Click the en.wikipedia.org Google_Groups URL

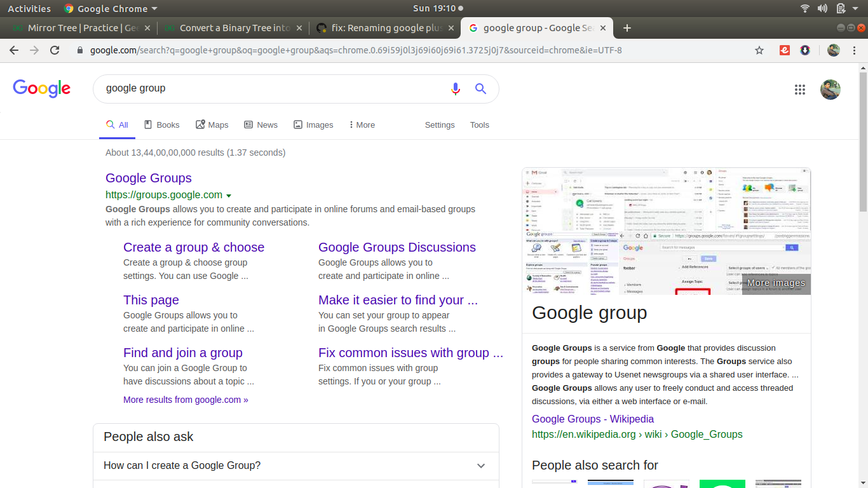coord(637,435)
